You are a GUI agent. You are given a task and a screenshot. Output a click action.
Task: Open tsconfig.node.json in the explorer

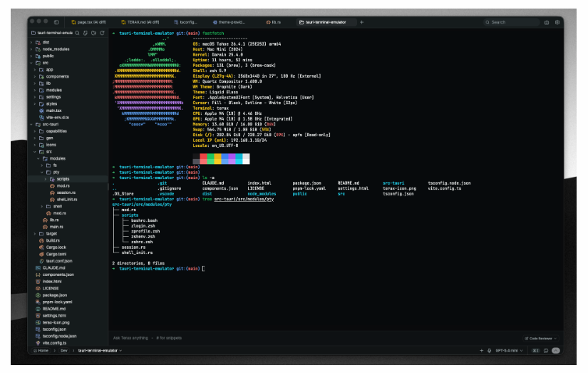click(x=56, y=336)
